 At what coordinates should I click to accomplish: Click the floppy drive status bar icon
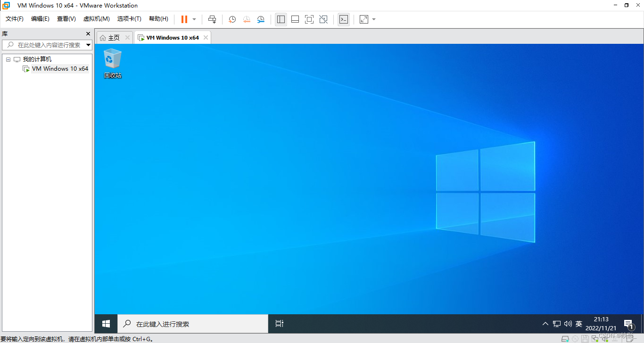pyautogui.click(x=585, y=339)
